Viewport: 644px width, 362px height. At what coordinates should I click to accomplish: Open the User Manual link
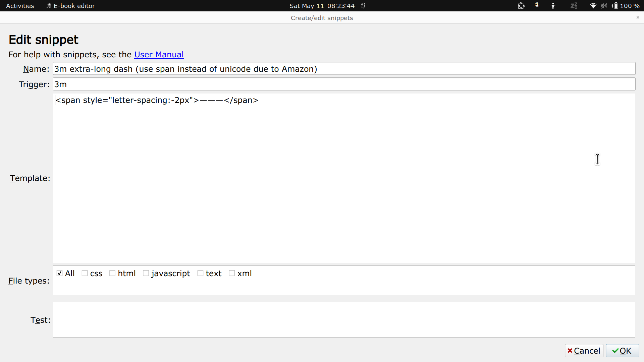[x=159, y=55]
